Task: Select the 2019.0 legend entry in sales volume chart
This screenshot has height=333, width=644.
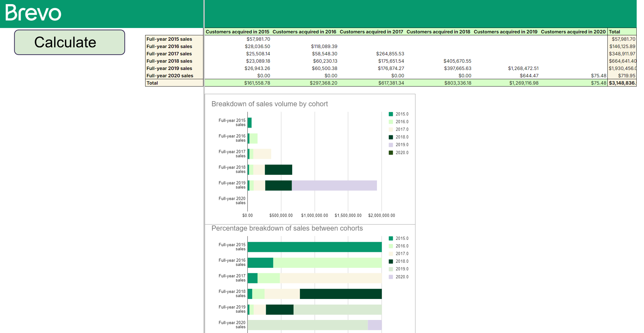Action: point(399,145)
